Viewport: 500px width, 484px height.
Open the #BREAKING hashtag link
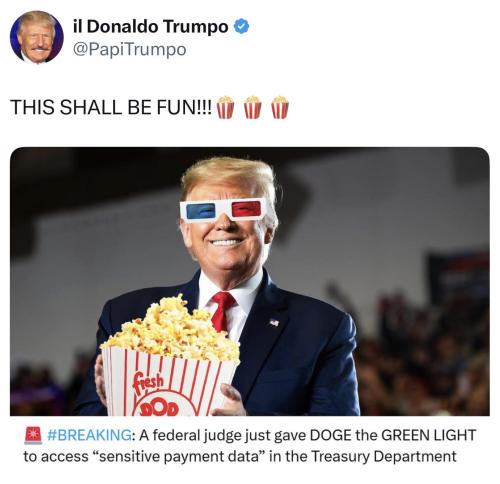(90, 435)
